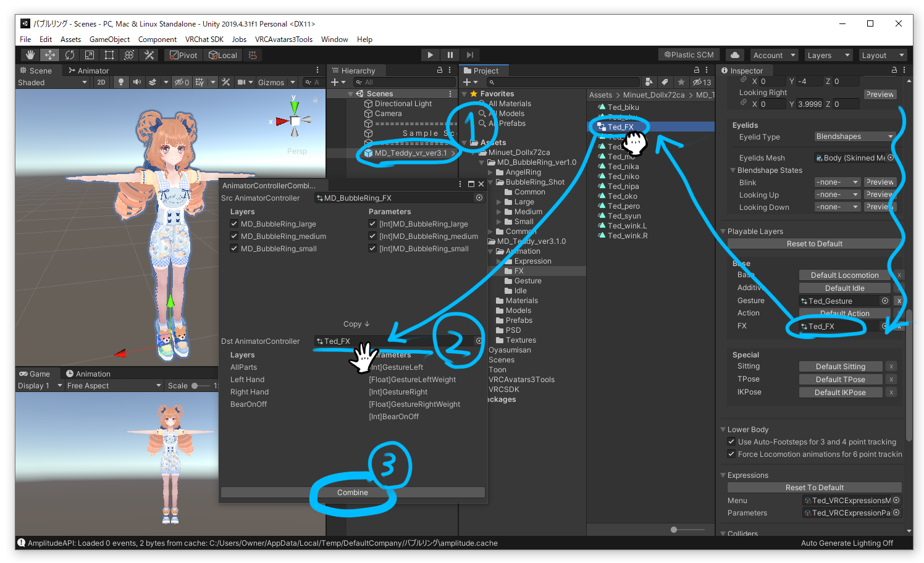Select Ted_wink.L animation asset
924x563 pixels.
tap(627, 226)
